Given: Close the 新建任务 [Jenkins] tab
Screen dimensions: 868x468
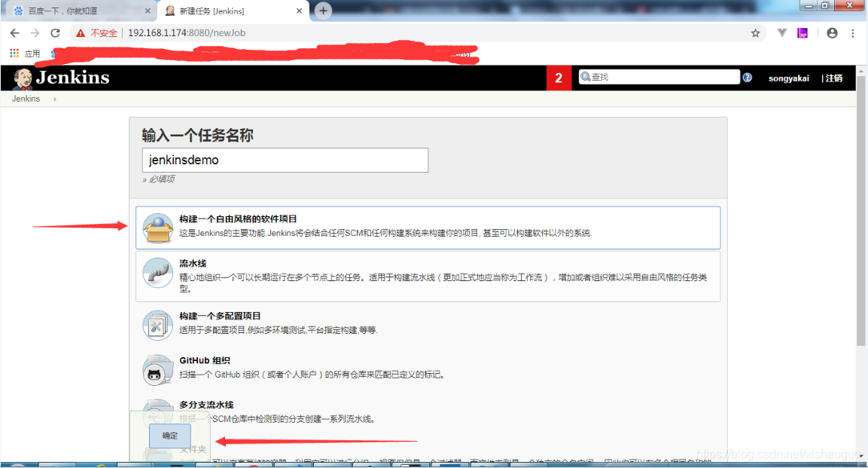Looking at the screenshot, I should [x=299, y=11].
